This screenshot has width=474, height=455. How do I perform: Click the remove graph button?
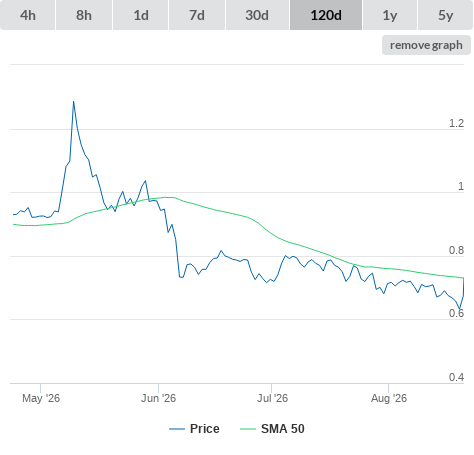(x=426, y=45)
